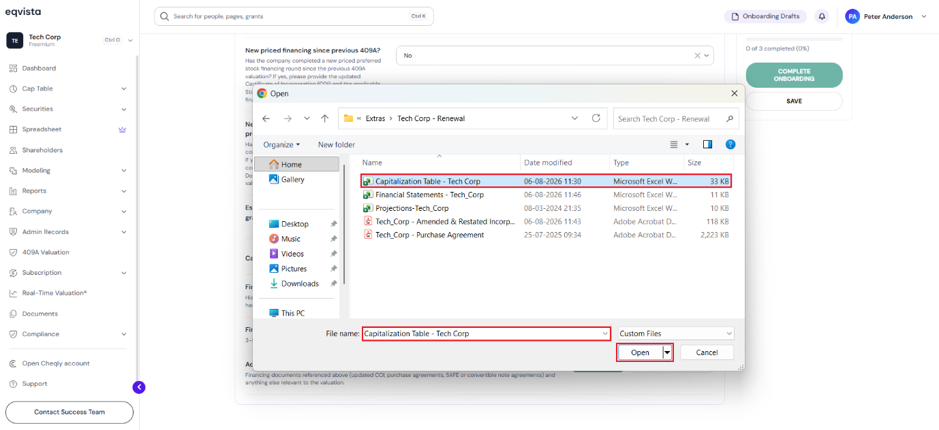Image resolution: width=939 pixels, height=430 pixels.
Task: Expand the address bar history dropdown
Action: click(x=575, y=119)
